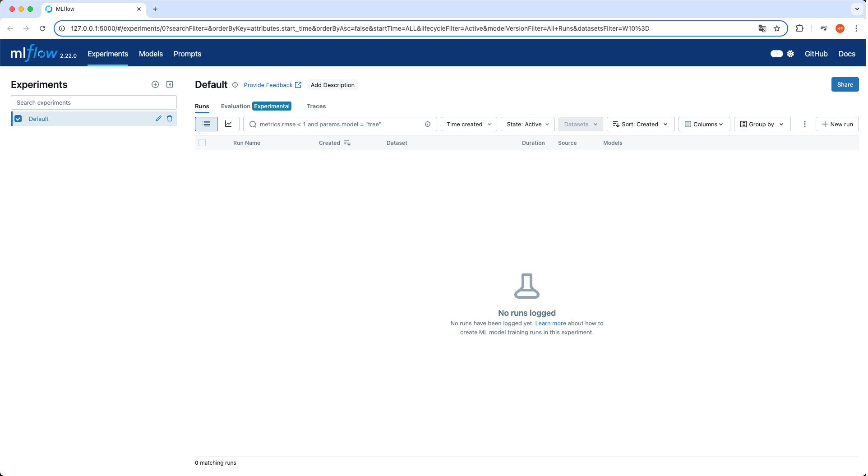This screenshot has width=868, height=476.
Task: Check the select-all runs checkbox
Action: [x=202, y=143]
